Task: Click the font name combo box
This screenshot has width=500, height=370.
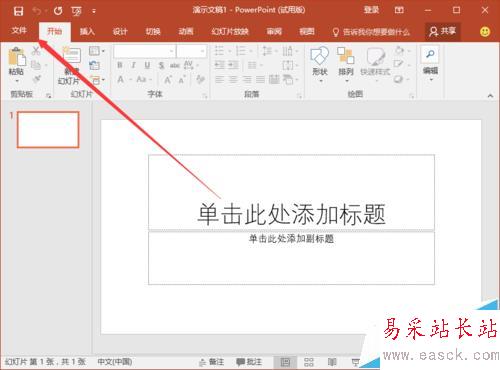Action: (144, 51)
